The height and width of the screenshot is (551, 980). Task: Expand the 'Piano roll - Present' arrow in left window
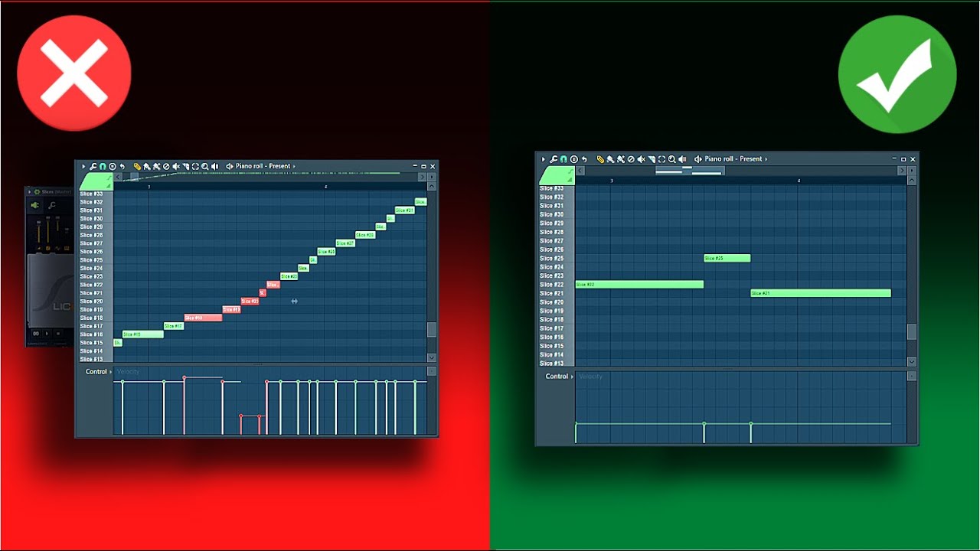294,166
